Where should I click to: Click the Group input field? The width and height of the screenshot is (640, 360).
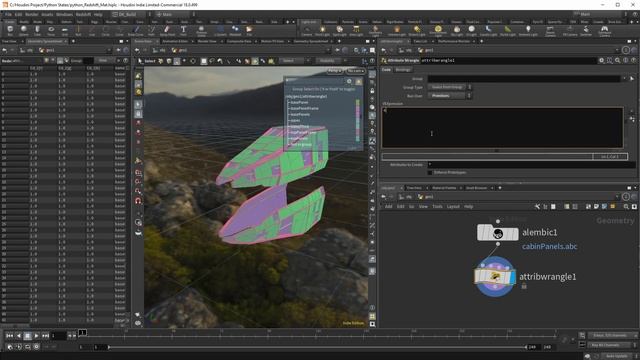(524, 78)
